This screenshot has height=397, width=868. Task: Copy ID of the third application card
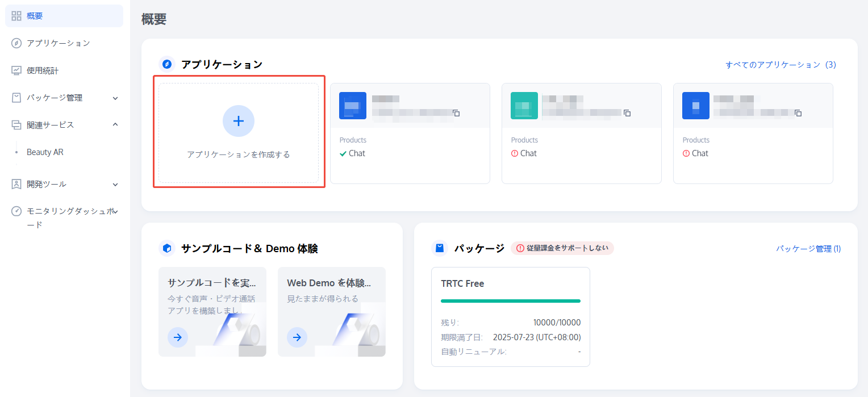tap(798, 113)
